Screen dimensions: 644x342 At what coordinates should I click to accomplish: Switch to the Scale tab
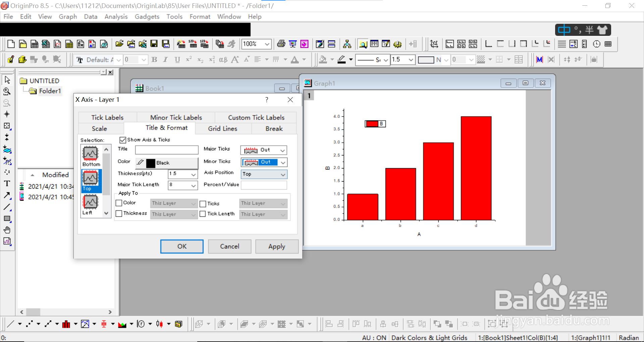click(99, 129)
